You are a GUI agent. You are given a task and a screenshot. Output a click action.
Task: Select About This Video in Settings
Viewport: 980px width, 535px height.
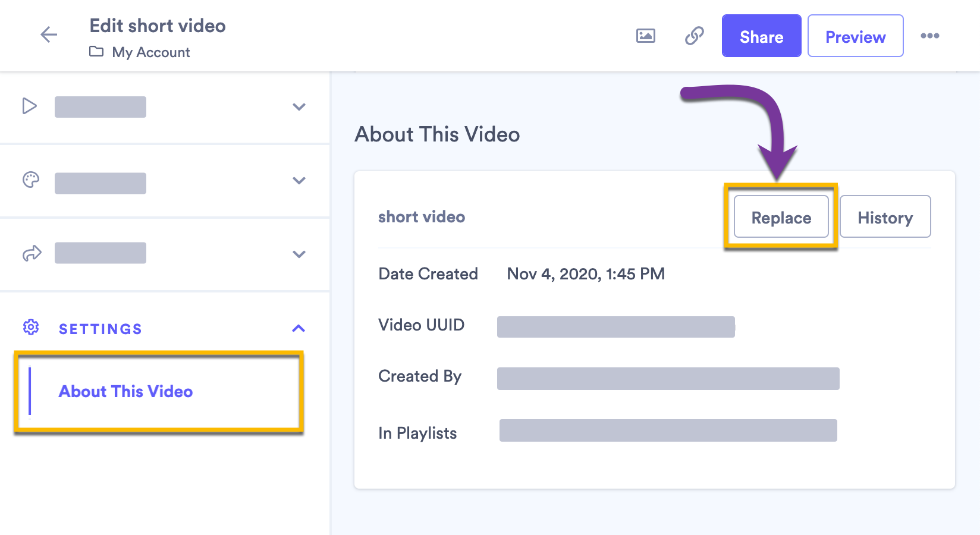click(125, 391)
